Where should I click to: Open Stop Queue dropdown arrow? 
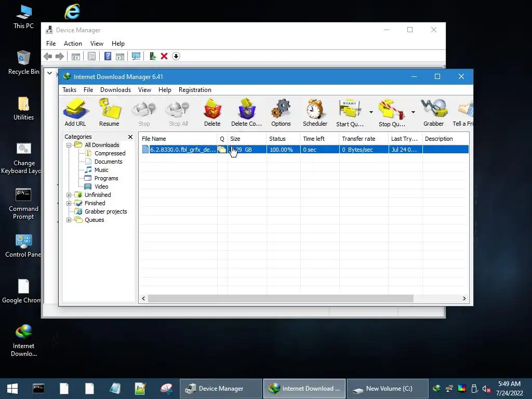click(413, 112)
